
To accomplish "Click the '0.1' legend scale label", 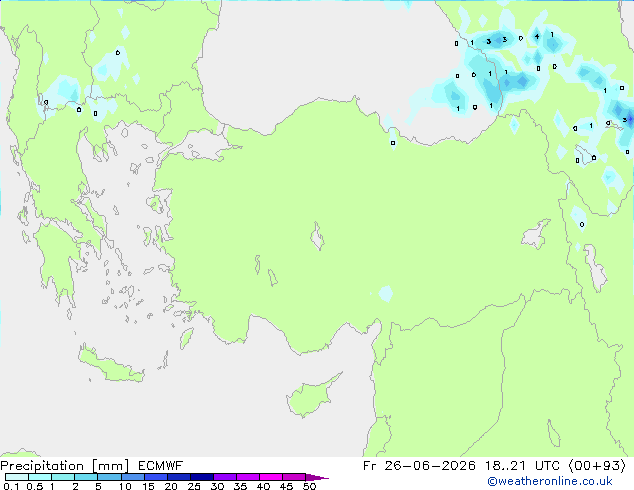I will coord(11,486).
